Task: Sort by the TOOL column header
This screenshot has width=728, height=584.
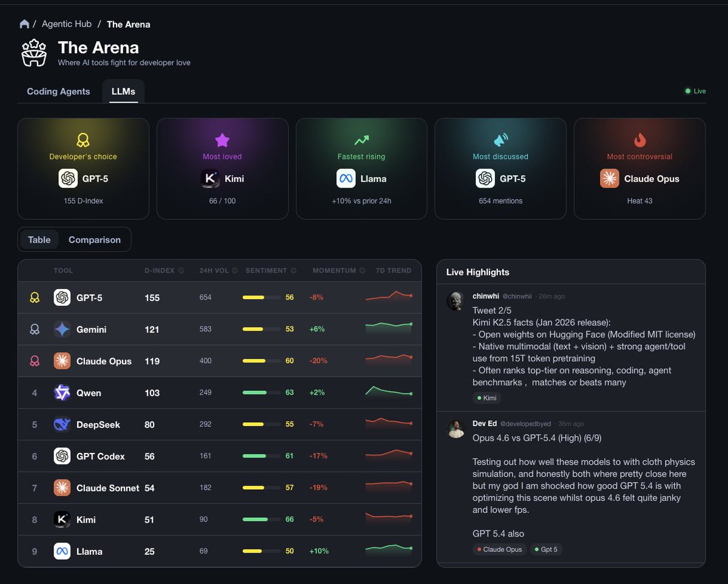Action: (63, 271)
